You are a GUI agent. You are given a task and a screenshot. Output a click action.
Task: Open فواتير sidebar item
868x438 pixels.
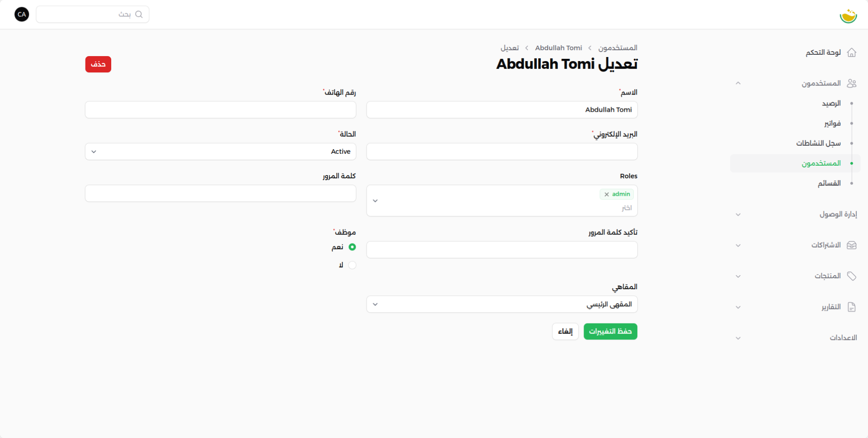[x=832, y=124]
